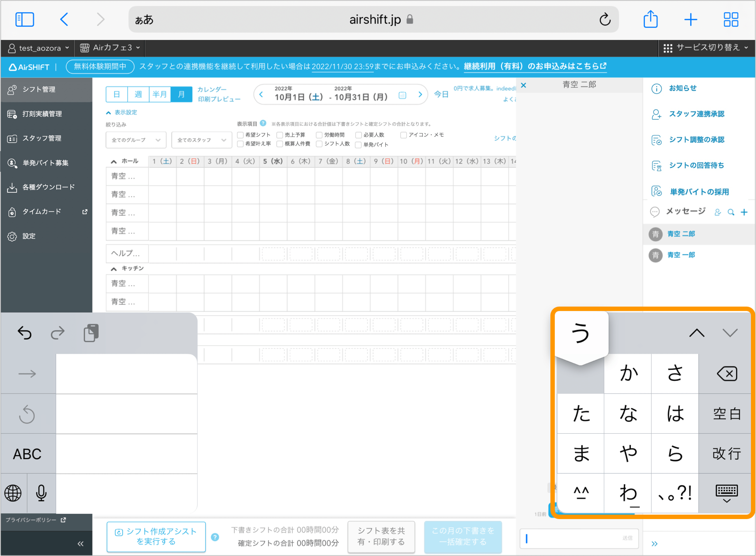
Task: Open the サービス切り替え dropdown
Action: (705, 48)
